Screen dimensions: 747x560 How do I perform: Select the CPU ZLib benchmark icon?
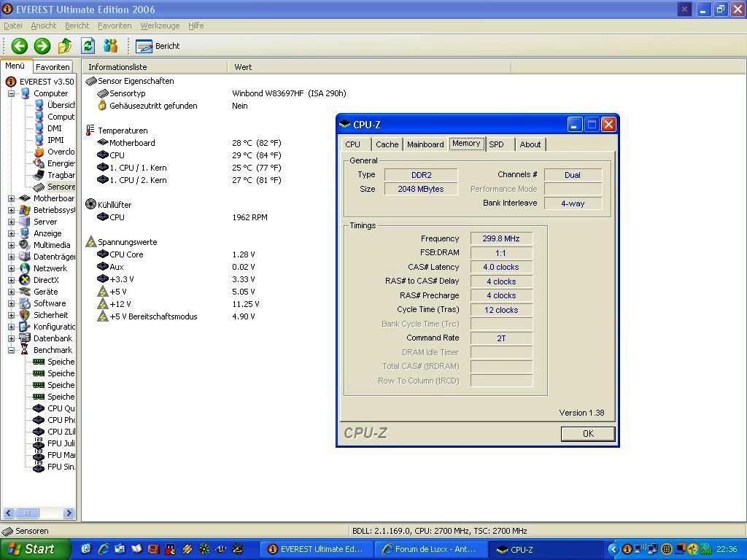coord(39,432)
